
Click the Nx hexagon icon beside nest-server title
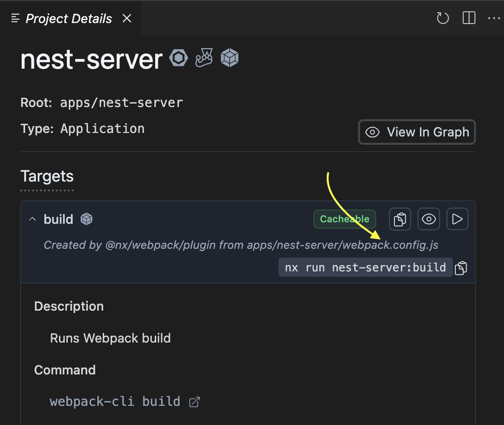pyautogui.click(x=179, y=58)
